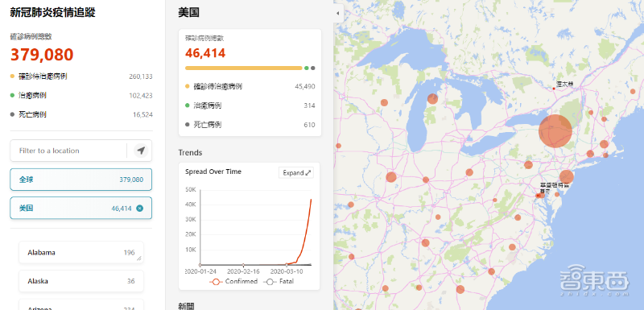
Task: Click the locate-me arrow icon
Action: (x=141, y=151)
